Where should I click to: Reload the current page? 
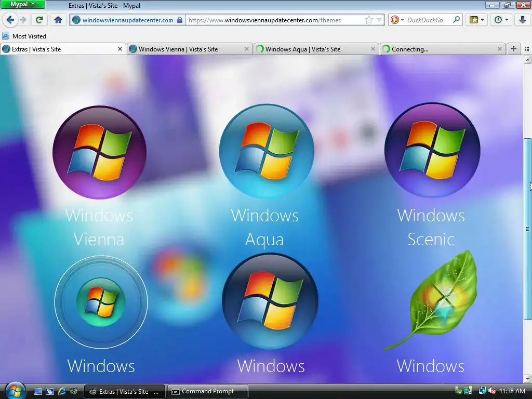(x=39, y=20)
